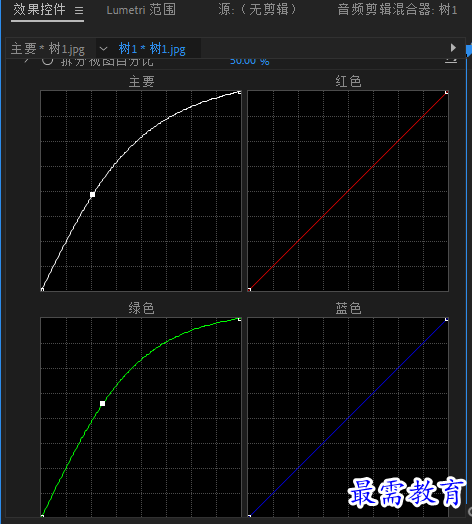Click on the red diagonal curve line
Viewport: 472px width, 524px height.
[x=348, y=190]
